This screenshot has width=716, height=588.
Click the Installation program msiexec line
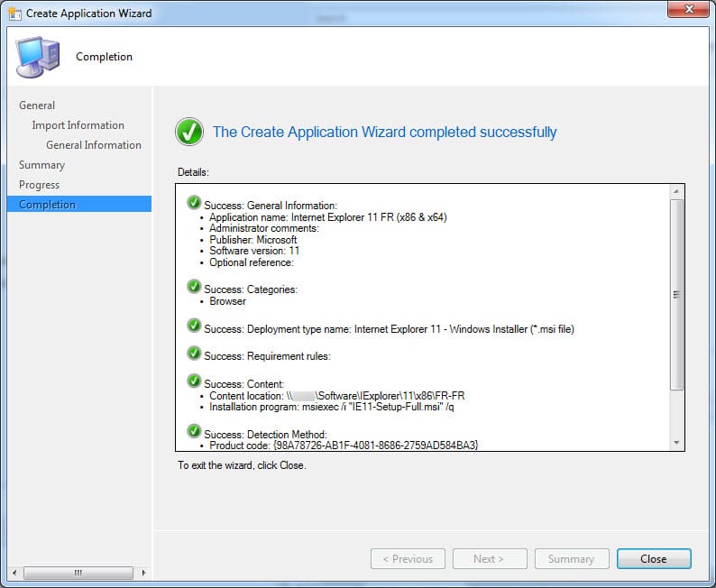pyautogui.click(x=332, y=407)
